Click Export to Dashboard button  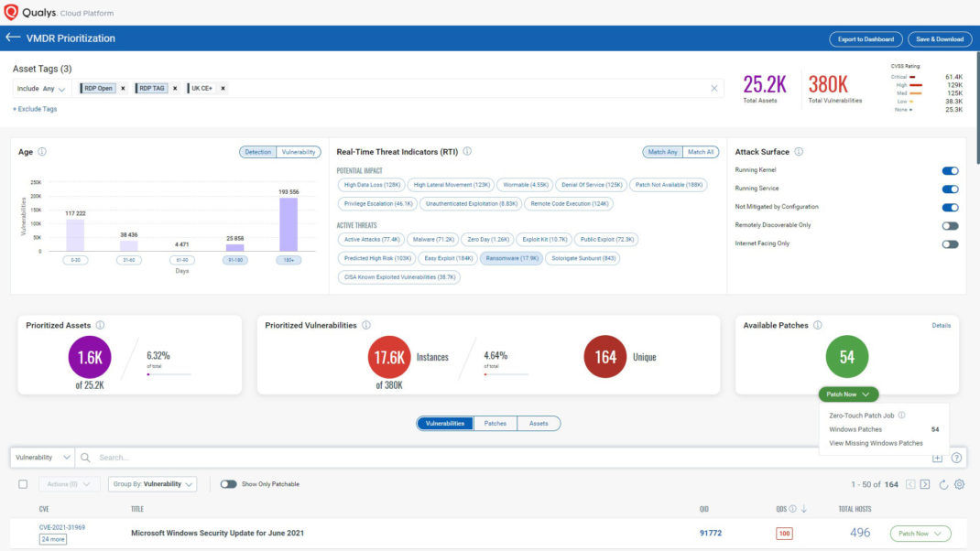click(x=866, y=38)
